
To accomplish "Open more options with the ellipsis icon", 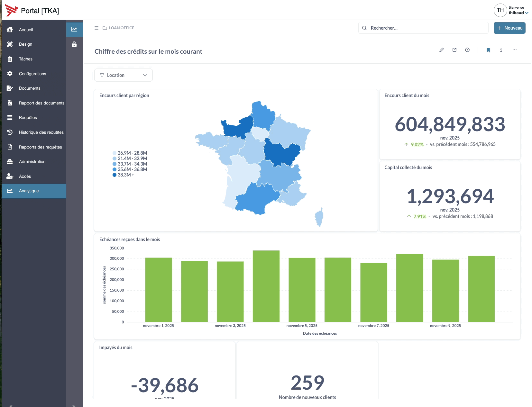I will (x=515, y=50).
